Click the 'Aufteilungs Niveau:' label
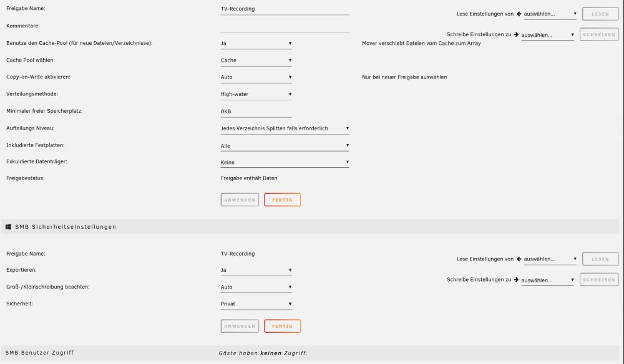The height and width of the screenshot is (364, 624). tap(30, 128)
